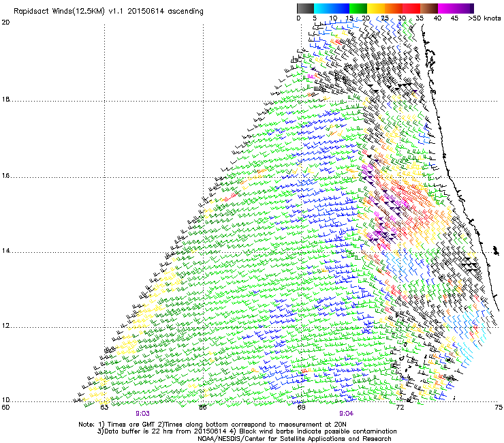Select the orange 25-30 knot legend swatch
The image size is (504, 443).
coord(394,8)
